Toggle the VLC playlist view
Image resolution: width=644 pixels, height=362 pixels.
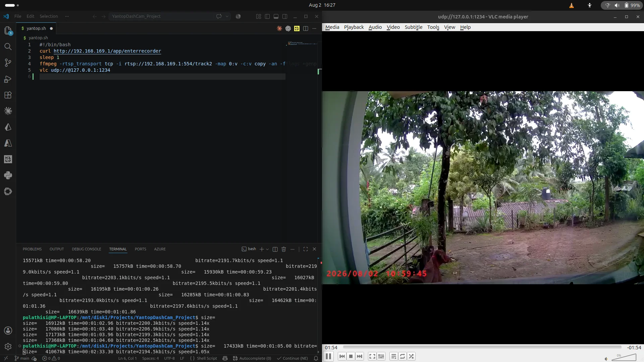coord(394,356)
